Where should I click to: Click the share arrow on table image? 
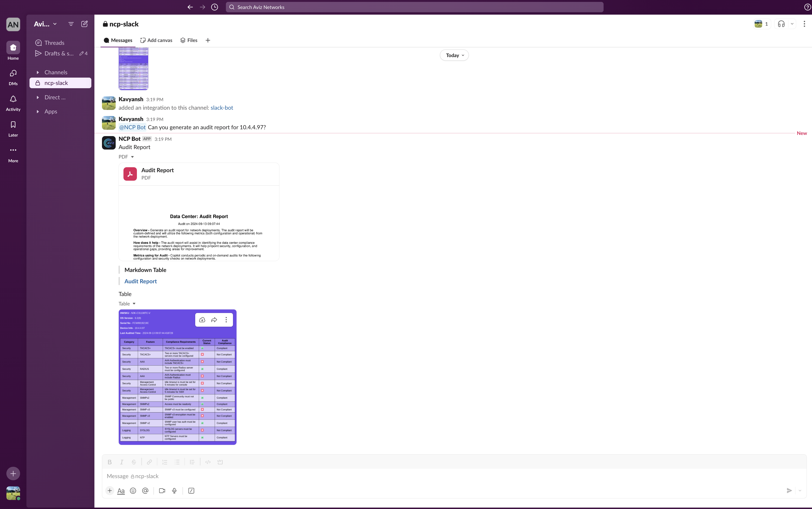214,320
